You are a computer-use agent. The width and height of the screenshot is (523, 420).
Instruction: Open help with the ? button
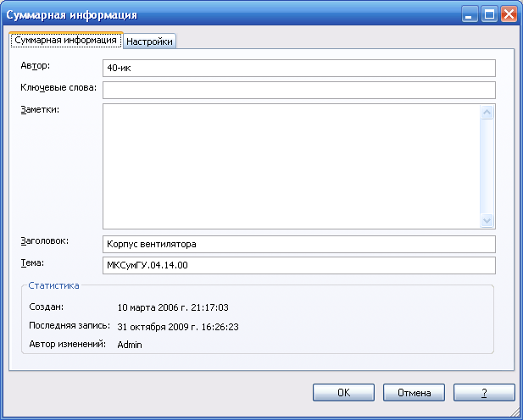[x=484, y=393]
